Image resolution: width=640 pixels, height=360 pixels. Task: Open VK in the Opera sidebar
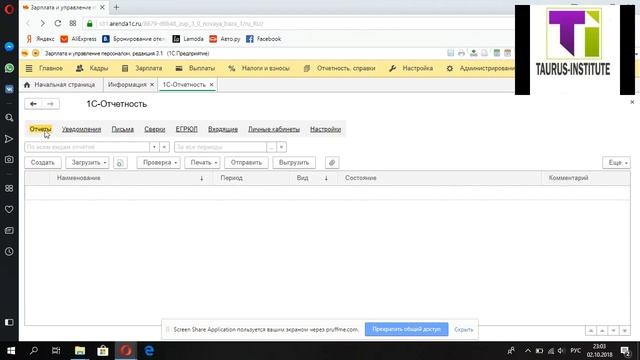click(9, 89)
